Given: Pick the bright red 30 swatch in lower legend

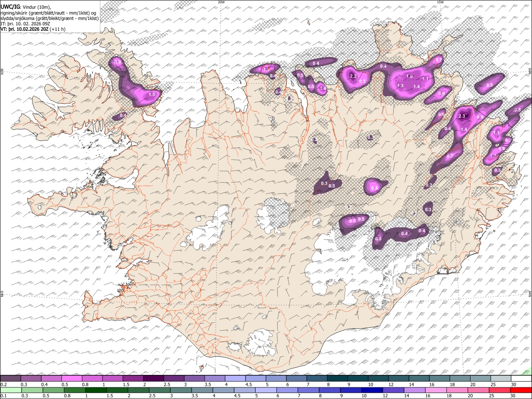Looking at the screenshot, I should click(521, 390).
